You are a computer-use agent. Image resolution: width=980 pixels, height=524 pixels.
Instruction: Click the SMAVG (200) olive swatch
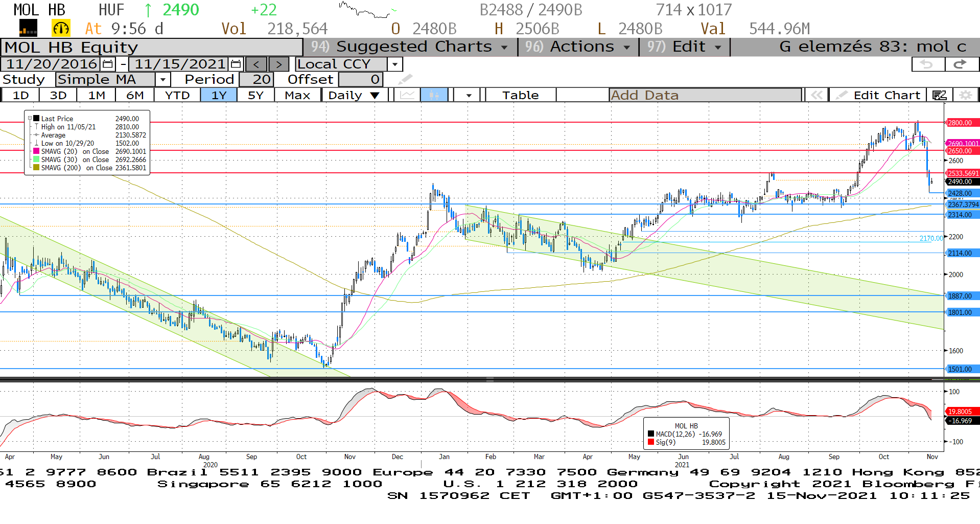(36, 168)
